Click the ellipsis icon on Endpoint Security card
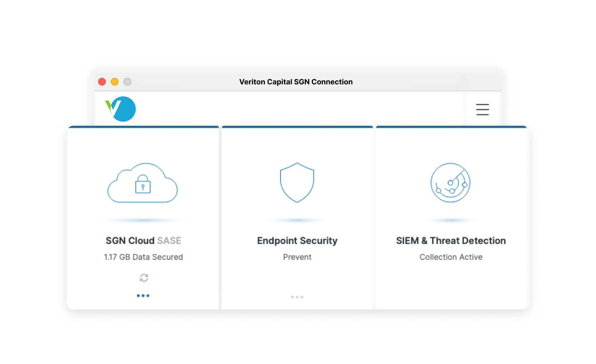This screenshot has width=596, height=364. [x=297, y=297]
